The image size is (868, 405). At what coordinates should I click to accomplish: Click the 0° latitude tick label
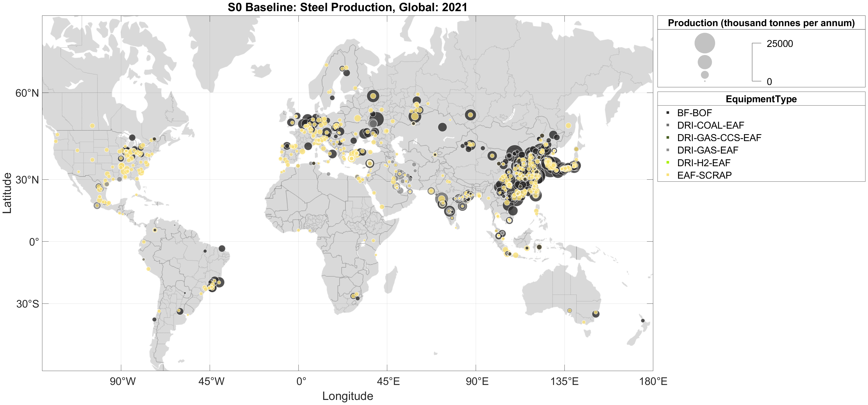pyautogui.click(x=34, y=242)
